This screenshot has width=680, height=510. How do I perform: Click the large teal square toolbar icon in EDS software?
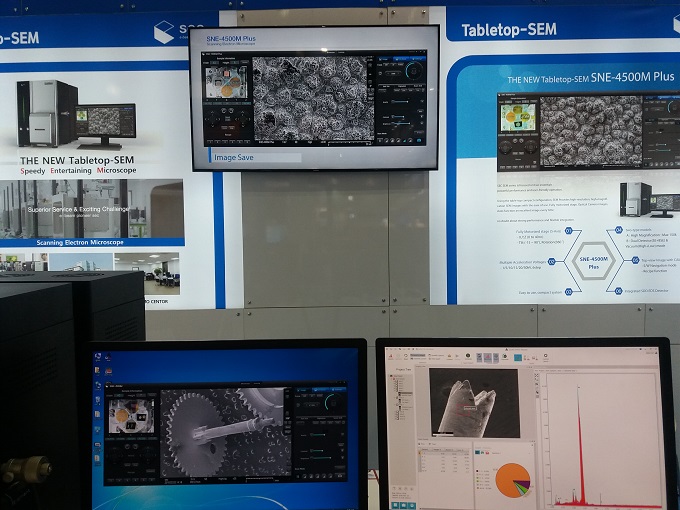(518, 357)
